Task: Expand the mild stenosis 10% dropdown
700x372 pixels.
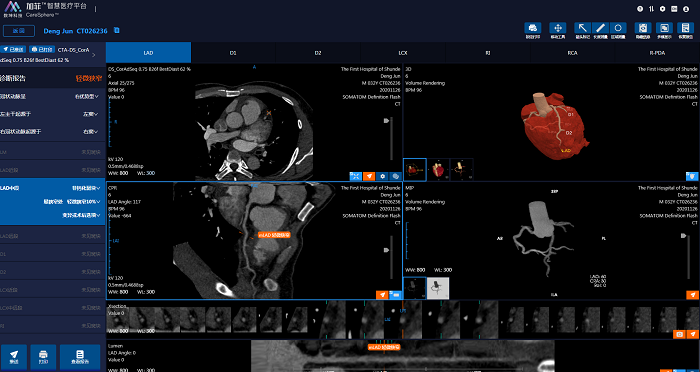Action: [84, 202]
